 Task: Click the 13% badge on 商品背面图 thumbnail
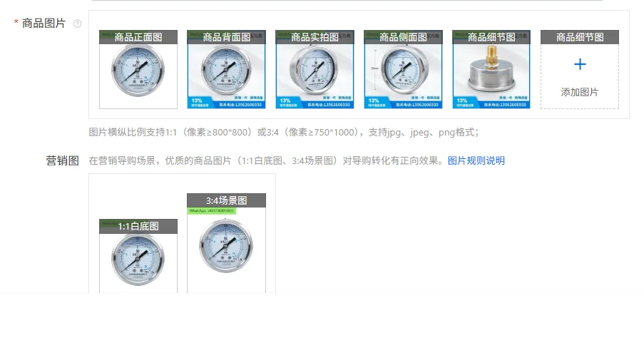[197, 101]
